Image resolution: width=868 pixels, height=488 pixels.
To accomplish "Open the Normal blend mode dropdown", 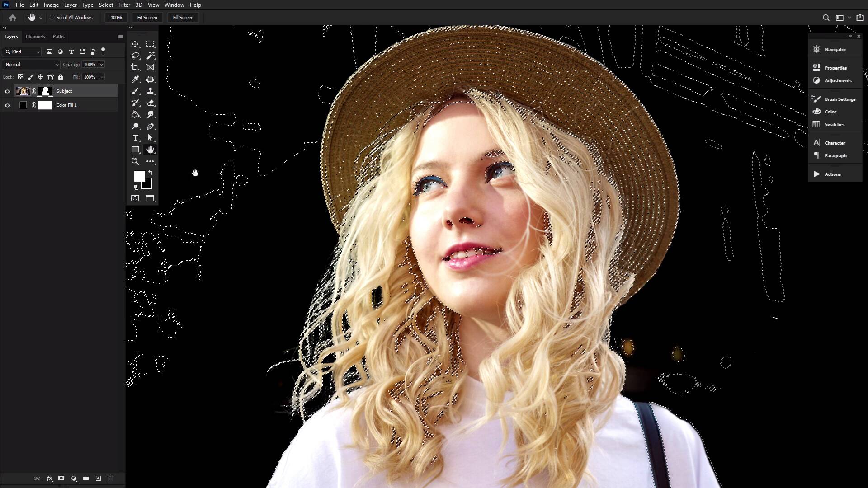I will tap(31, 65).
